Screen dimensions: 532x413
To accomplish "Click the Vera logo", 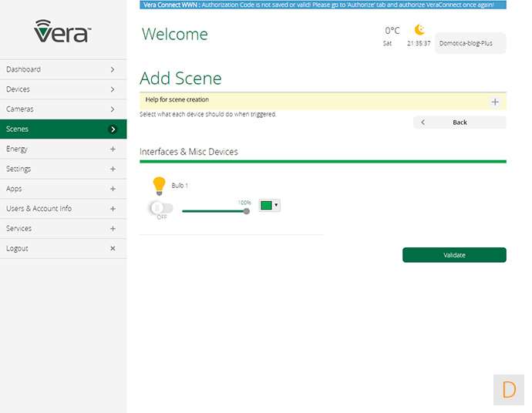I will pyautogui.click(x=62, y=32).
